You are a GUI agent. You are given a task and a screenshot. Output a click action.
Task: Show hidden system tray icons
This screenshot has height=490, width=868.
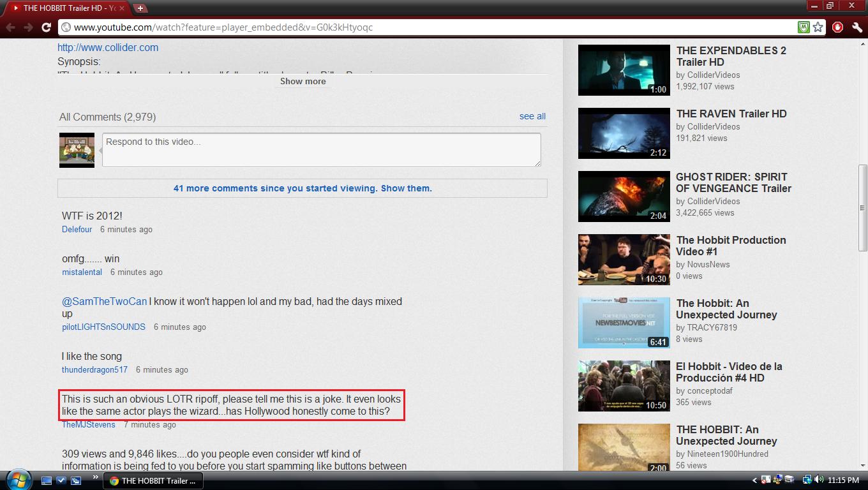[x=754, y=480]
